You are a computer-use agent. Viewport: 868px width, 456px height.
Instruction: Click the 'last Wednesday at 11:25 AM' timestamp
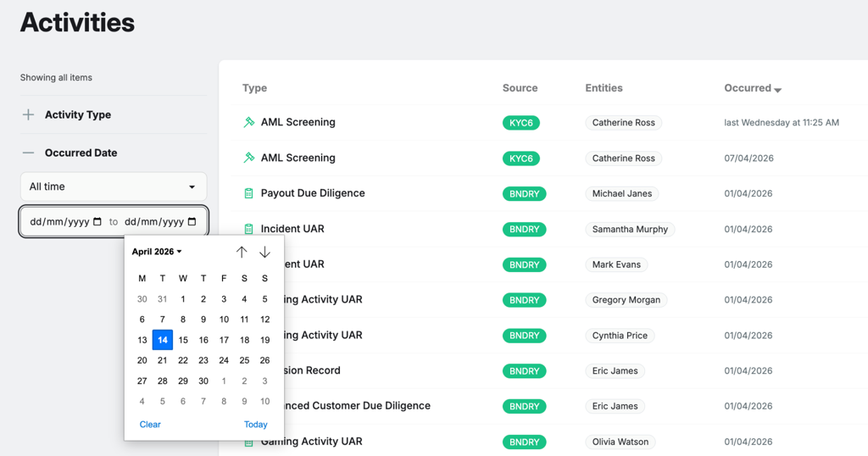[781, 123]
